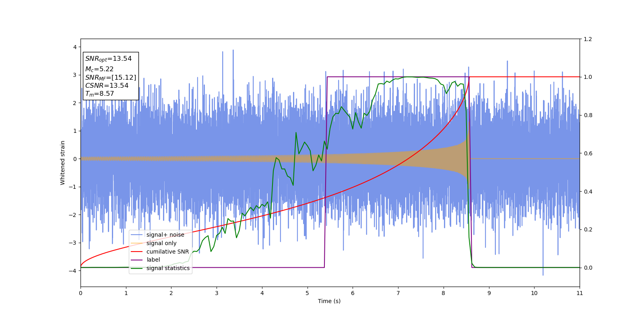
Task: Click the purple label legend line
Action: tap(137, 260)
